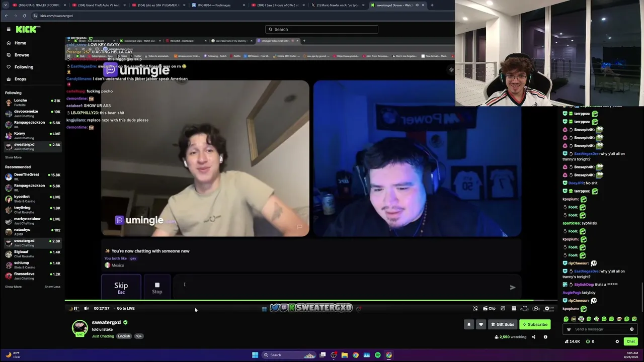Click the English language tag
This screenshot has width=644, height=362.
[124, 336]
